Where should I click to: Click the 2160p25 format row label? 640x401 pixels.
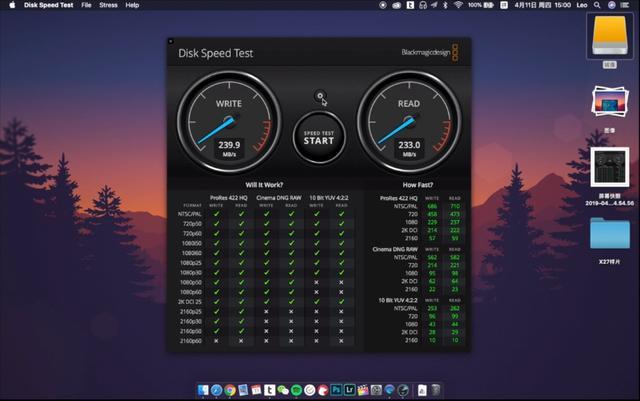click(191, 312)
